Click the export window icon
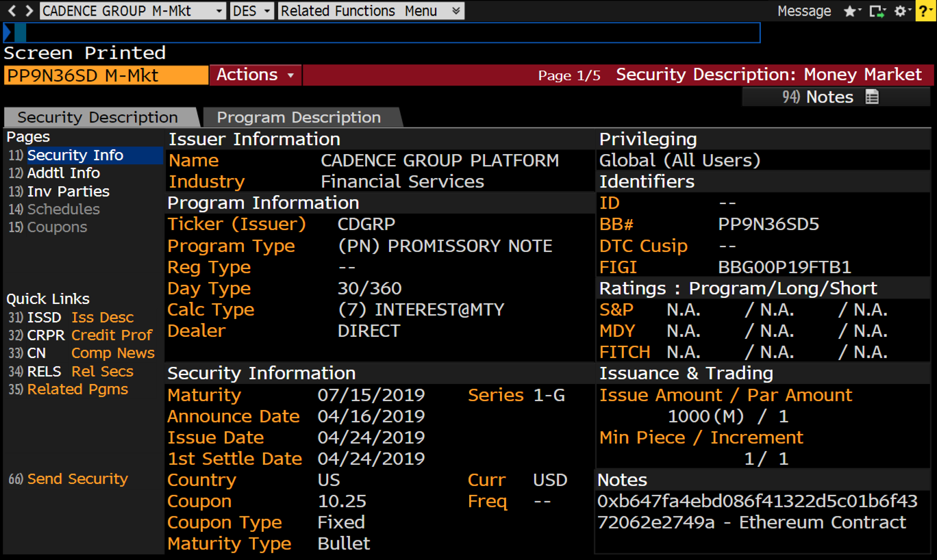The width and height of the screenshot is (937, 560). [x=877, y=11]
